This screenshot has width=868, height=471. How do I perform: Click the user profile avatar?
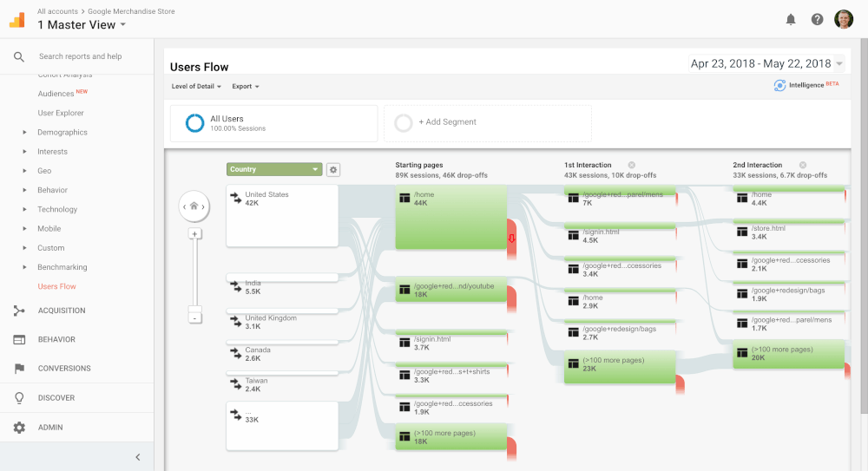[x=844, y=19]
